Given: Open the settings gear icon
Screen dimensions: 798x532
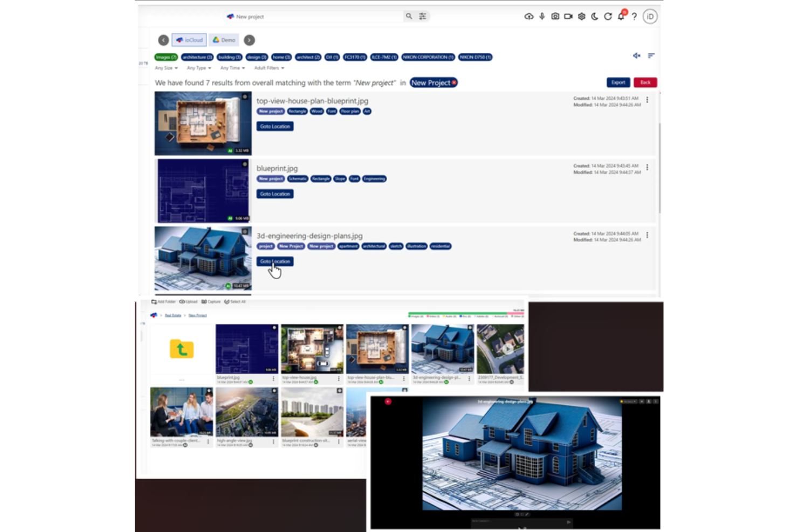Looking at the screenshot, I should pyautogui.click(x=582, y=16).
